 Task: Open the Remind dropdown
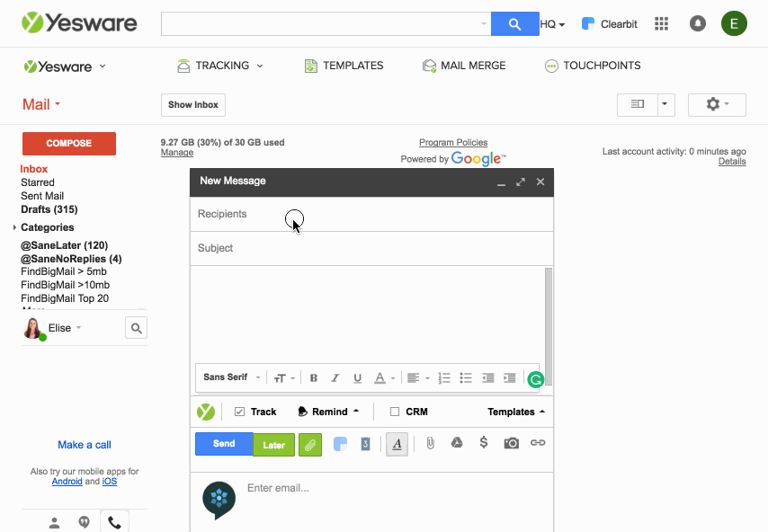pyautogui.click(x=328, y=412)
